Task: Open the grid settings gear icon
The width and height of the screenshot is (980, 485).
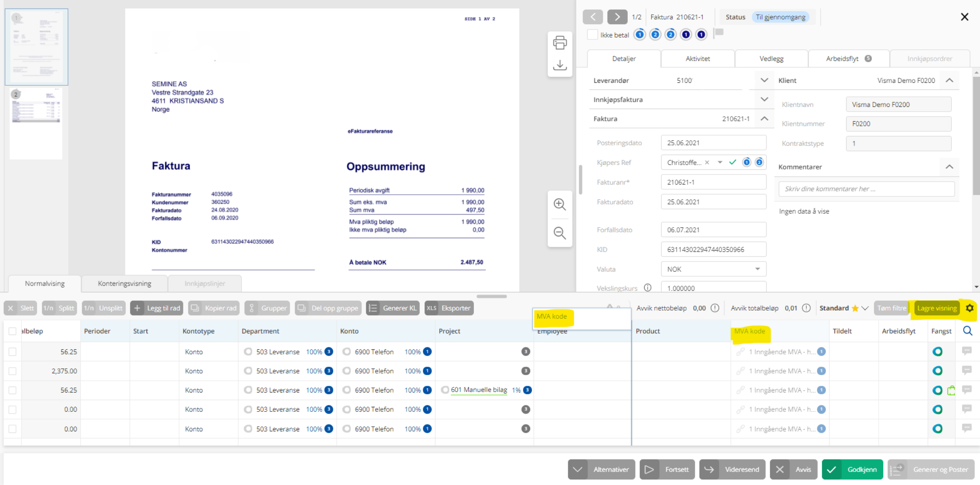Action: tap(970, 308)
